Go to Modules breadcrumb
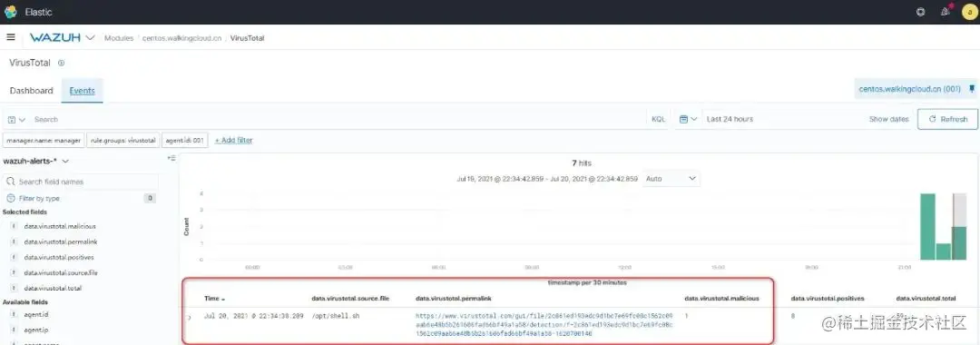Image resolution: width=980 pixels, height=345 pixels. 119,38
